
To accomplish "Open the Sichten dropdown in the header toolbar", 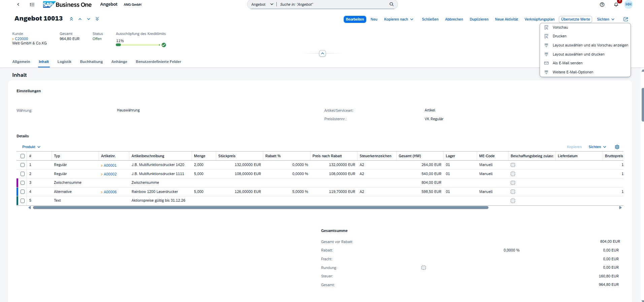I will [x=606, y=19].
